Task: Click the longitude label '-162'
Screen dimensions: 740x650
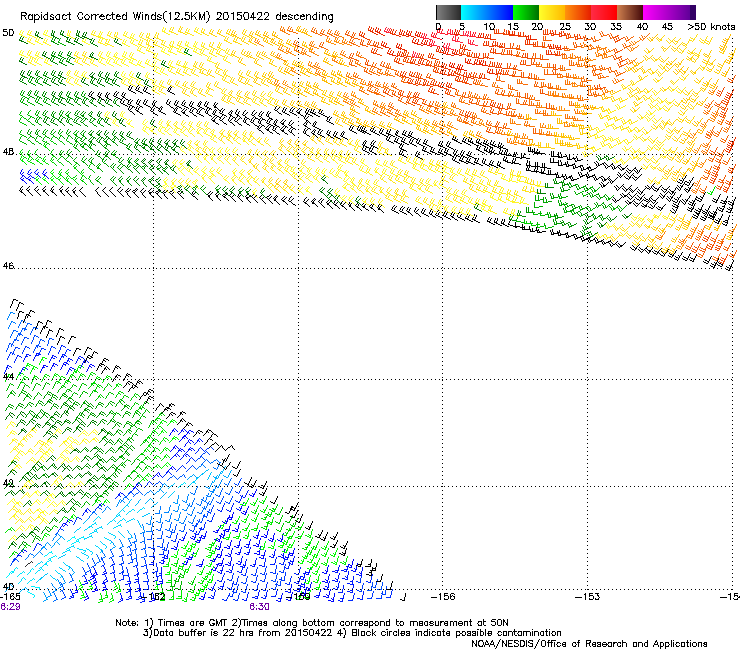Action: (154, 597)
